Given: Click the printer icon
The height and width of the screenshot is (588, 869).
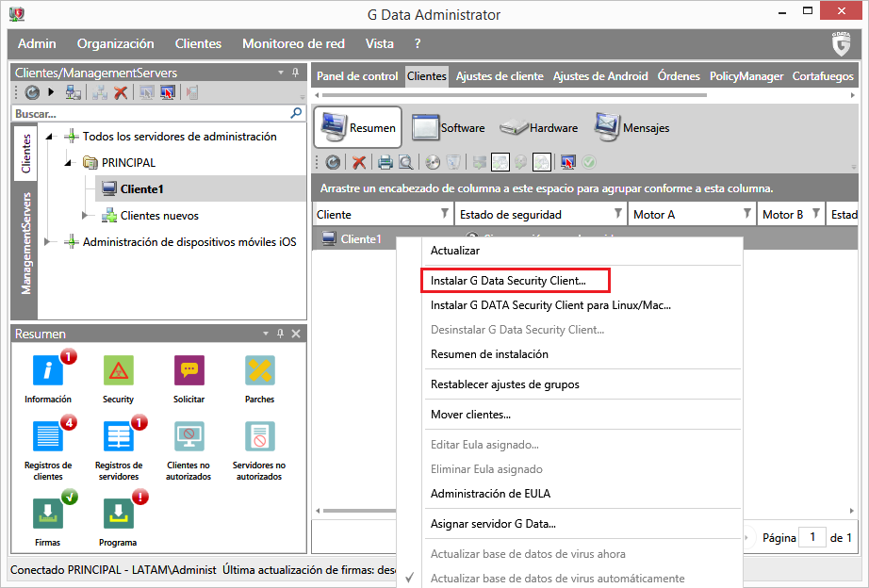Looking at the screenshot, I should coord(385,162).
